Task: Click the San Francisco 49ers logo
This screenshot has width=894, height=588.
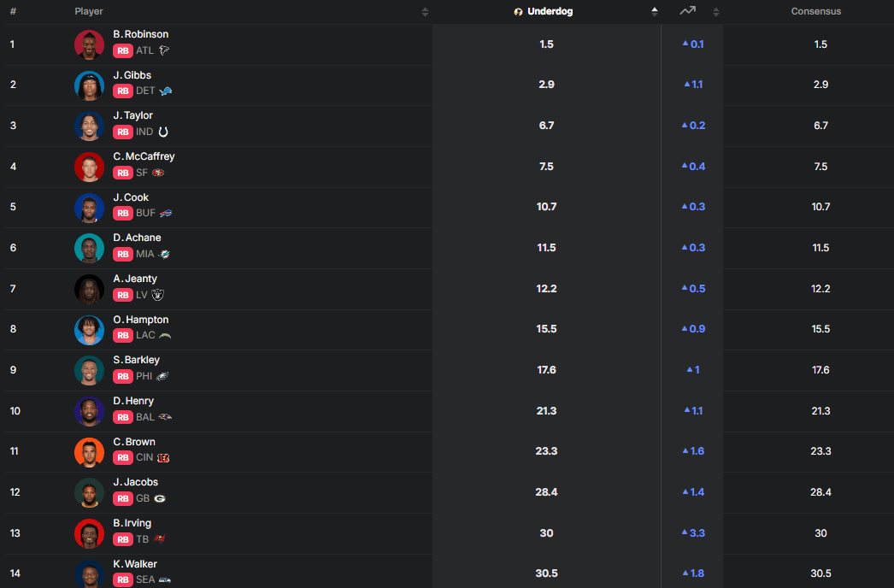Action: (x=158, y=173)
